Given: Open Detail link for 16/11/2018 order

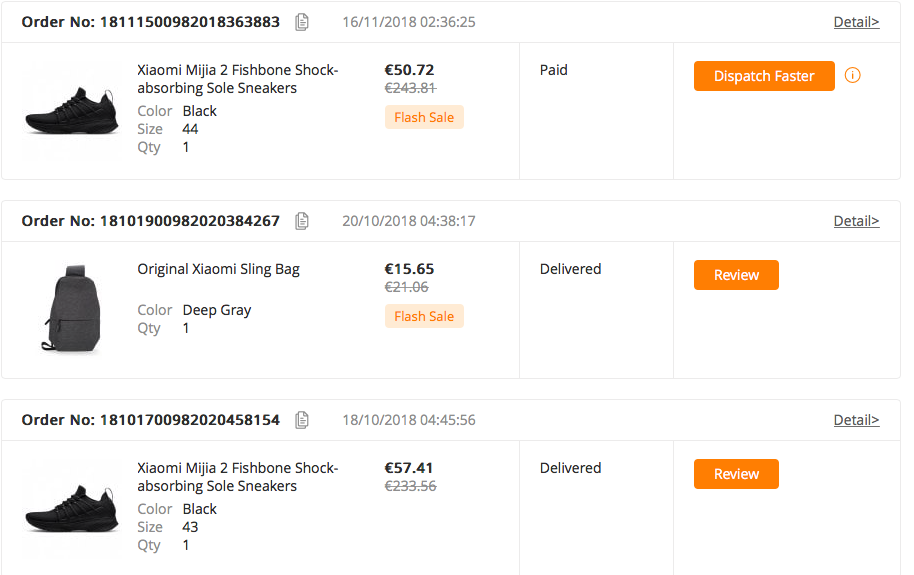Looking at the screenshot, I should click(x=856, y=22).
